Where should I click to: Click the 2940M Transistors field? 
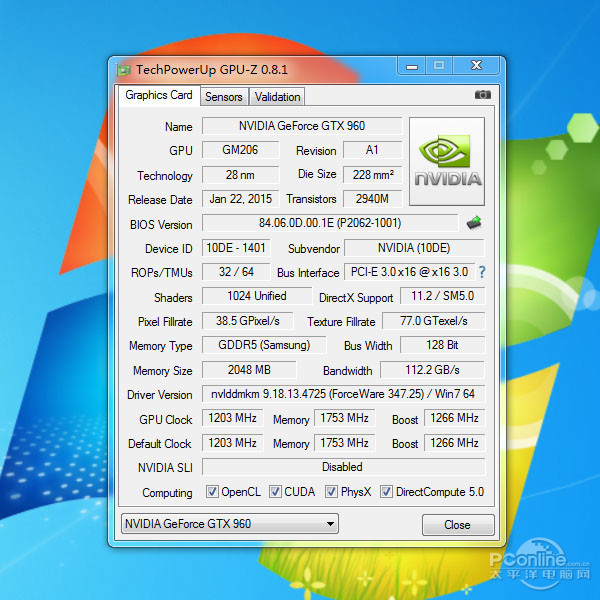click(372, 199)
